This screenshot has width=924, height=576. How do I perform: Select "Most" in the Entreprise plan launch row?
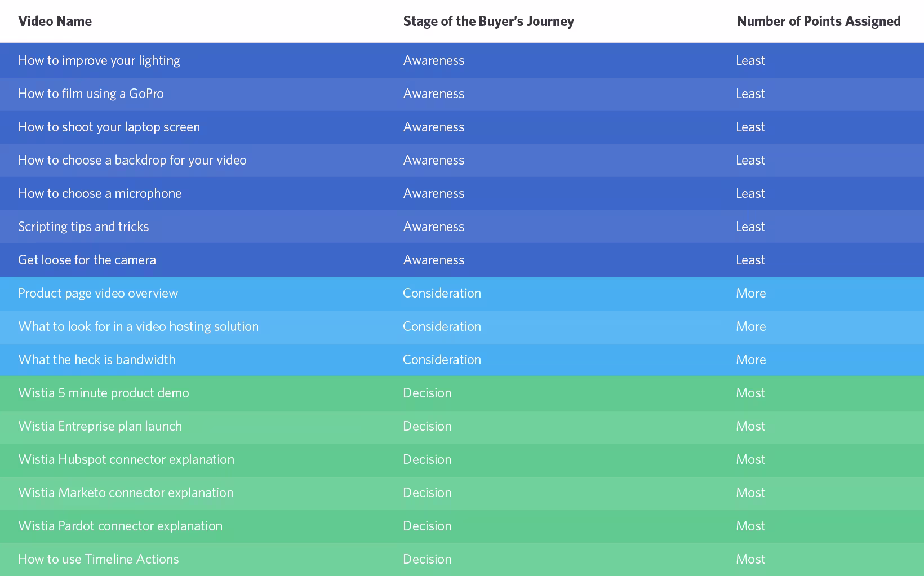[x=750, y=426]
